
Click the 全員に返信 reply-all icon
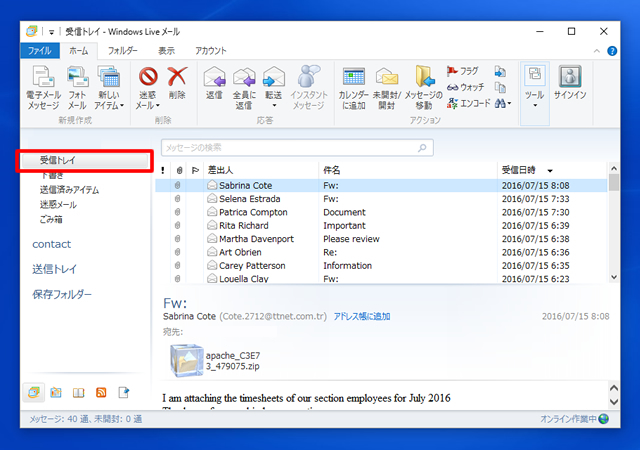click(x=243, y=77)
